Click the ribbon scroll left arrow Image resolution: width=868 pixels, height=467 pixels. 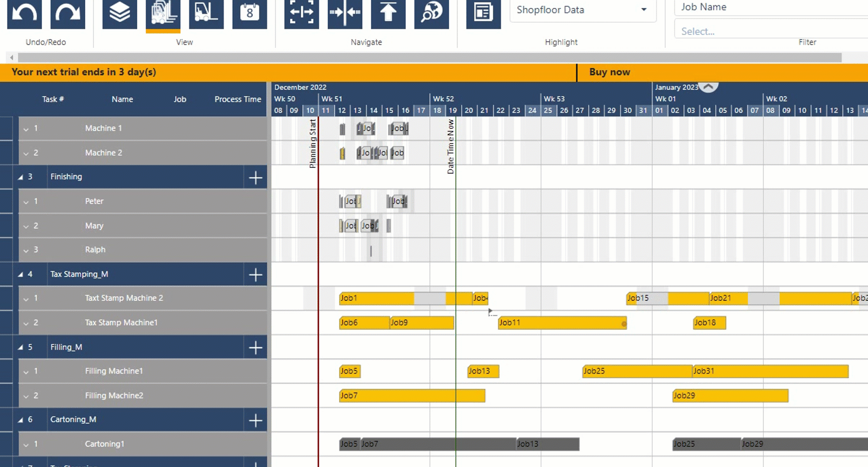point(11,57)
